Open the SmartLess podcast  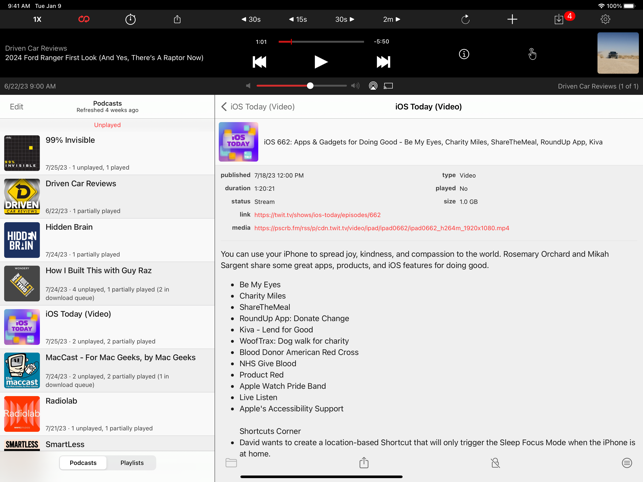point(107,444)
